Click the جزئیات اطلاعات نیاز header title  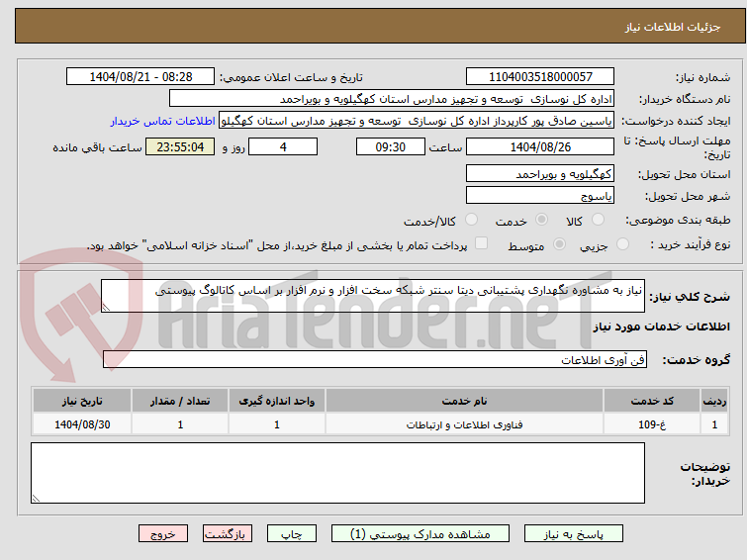(x=673, y=27)
